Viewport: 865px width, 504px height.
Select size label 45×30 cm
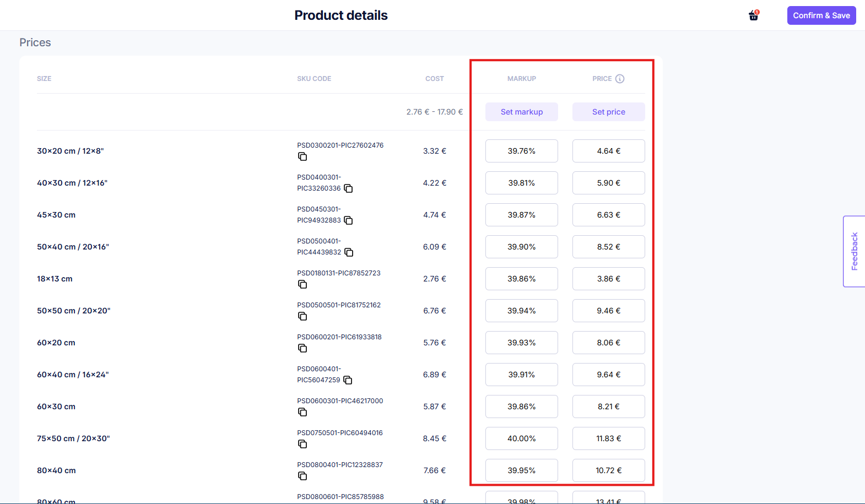pyautogui.click(x=56, y=215)
